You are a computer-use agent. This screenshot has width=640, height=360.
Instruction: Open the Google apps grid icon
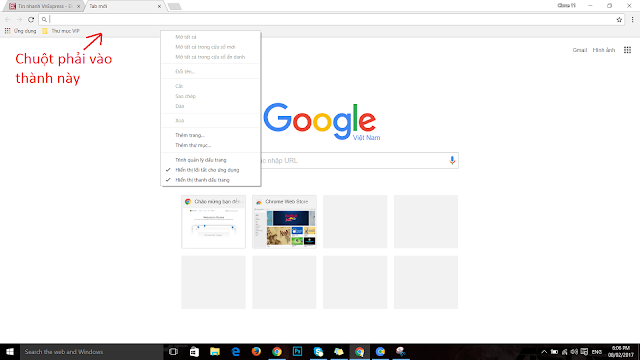[627, 50]
